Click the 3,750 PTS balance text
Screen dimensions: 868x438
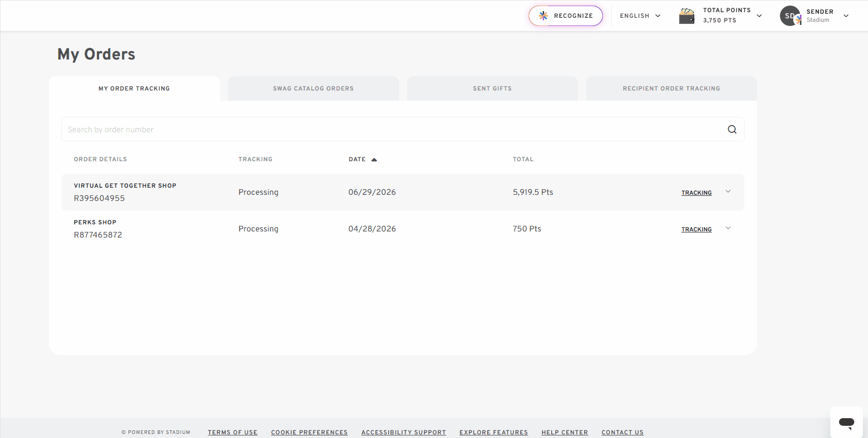[719, 20]
